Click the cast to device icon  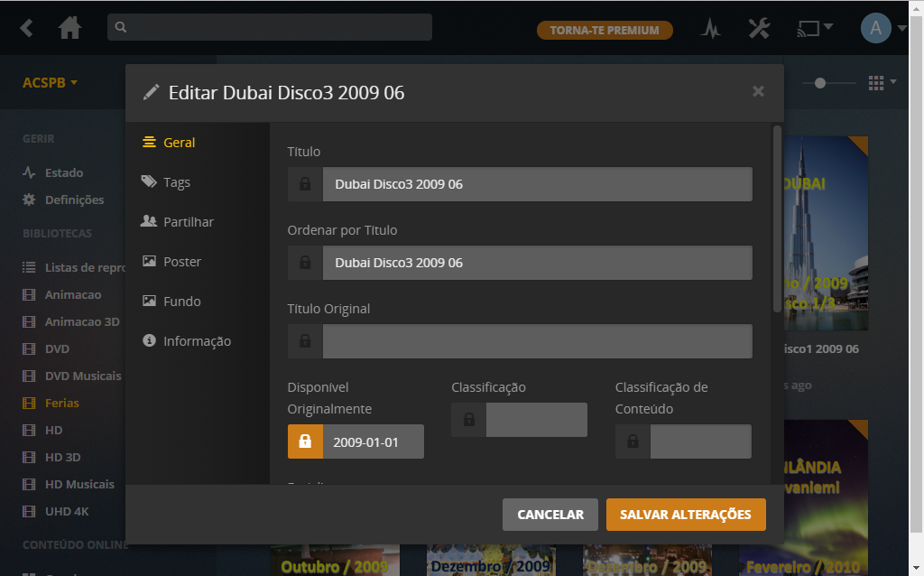click(x=808, y=29)
